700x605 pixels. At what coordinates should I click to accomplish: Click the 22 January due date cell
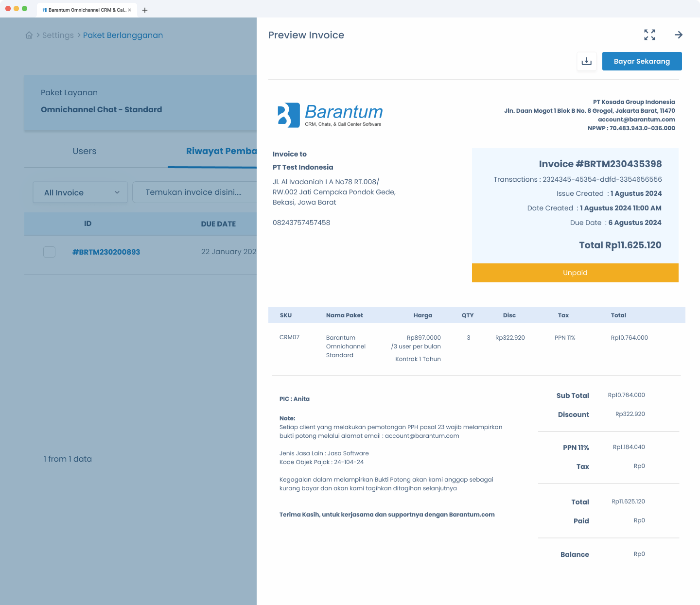coord(228,252)
